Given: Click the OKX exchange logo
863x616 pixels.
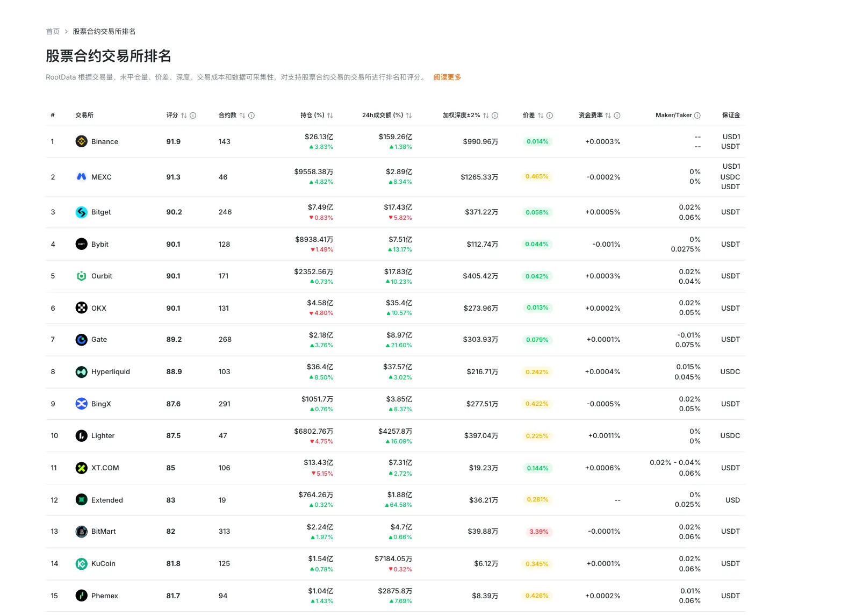Looking at the screenshot, I should [x=81, y=308].
